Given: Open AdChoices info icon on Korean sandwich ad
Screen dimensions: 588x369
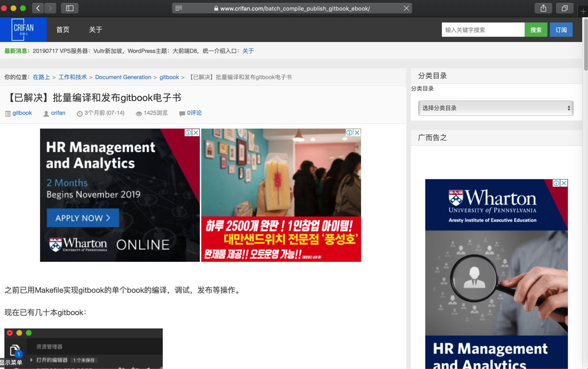Looking at the screenshot, I should (349, 133).
